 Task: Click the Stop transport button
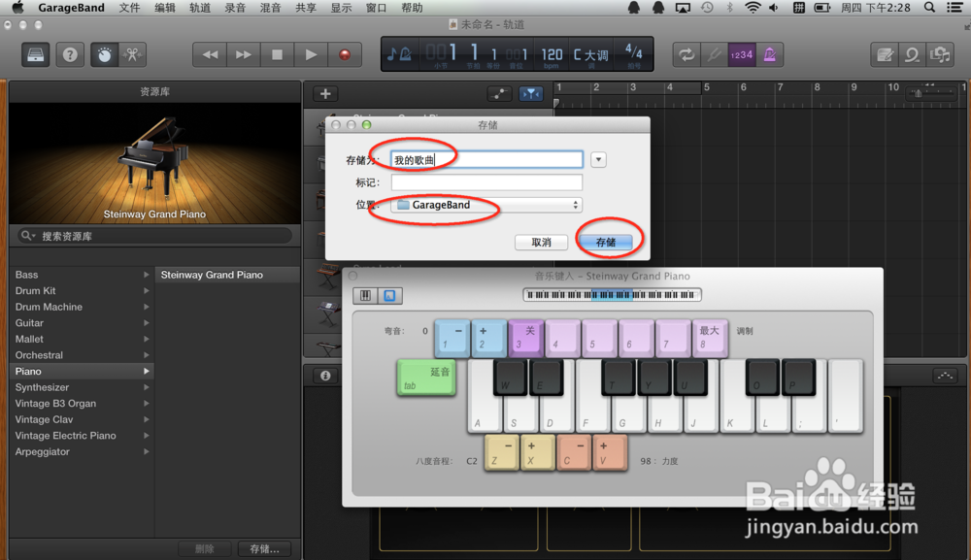pyautogui.click(x=277, y=55)
